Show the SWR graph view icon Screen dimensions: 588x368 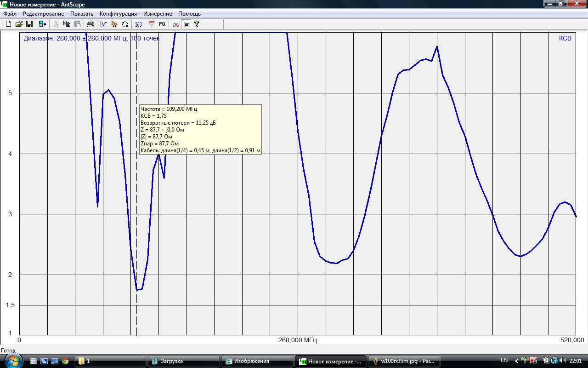104,24
